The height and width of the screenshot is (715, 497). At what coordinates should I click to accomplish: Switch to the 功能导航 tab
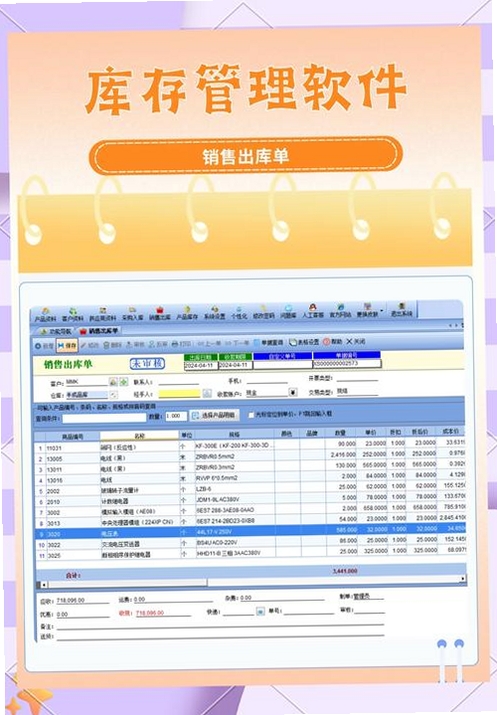(x=55, y=332)
